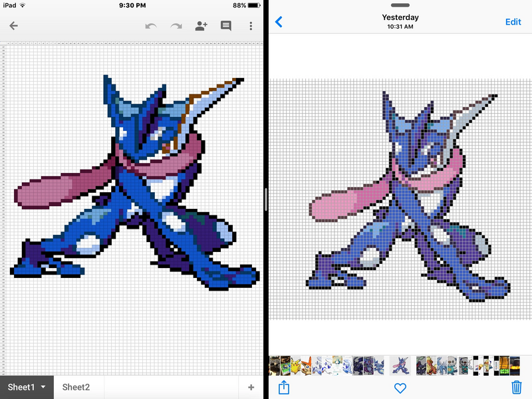Tap the back arrow in Google Sheets
The width and height of the screenshot is (532, 399).
click(x=13, y=26)
